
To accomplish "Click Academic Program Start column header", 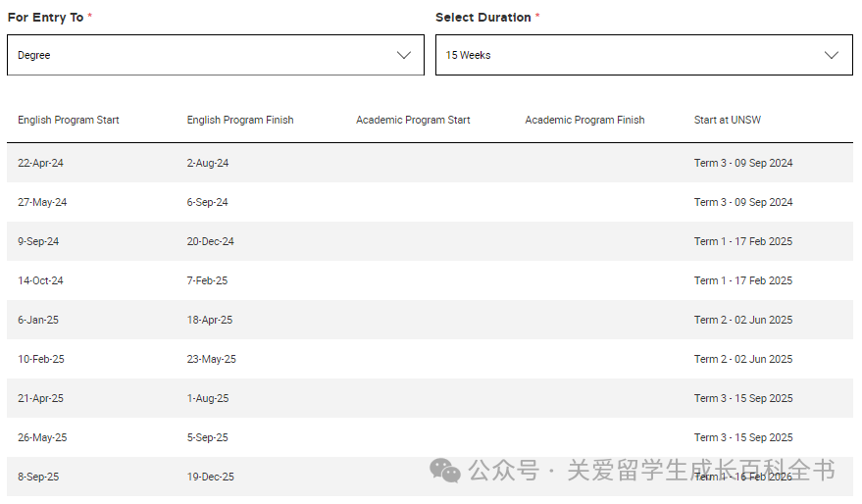I will click(x=413, y=120).
